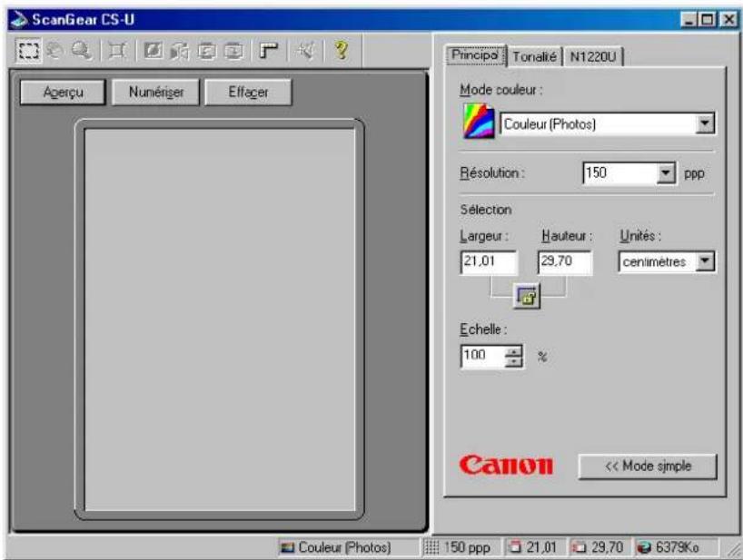743x560 pixels.
Task: Expand the Résolution dropdown arrow
Action: (x=666, y=173)
